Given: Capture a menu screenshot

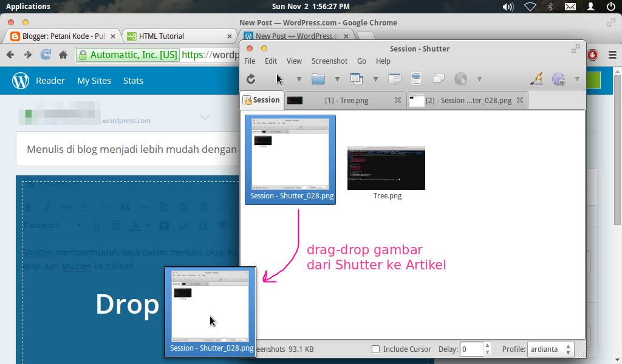Looking at the screenshot, I should point(415,78).
